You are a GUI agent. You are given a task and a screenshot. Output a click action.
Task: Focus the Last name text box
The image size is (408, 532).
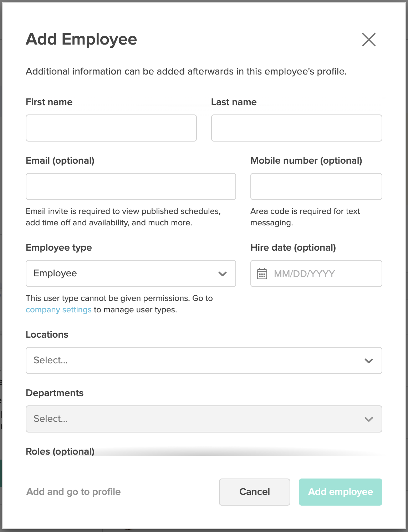pos(296,128)
